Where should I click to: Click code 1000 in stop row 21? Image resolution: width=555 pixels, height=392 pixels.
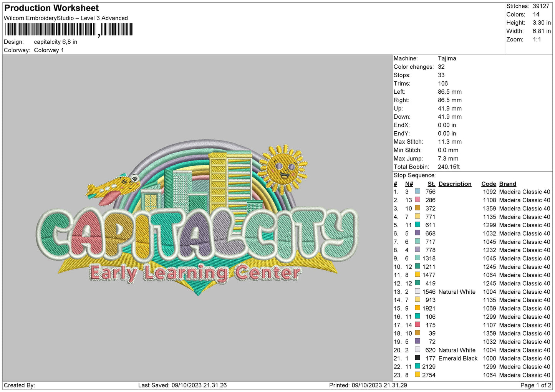click(490, 358)
